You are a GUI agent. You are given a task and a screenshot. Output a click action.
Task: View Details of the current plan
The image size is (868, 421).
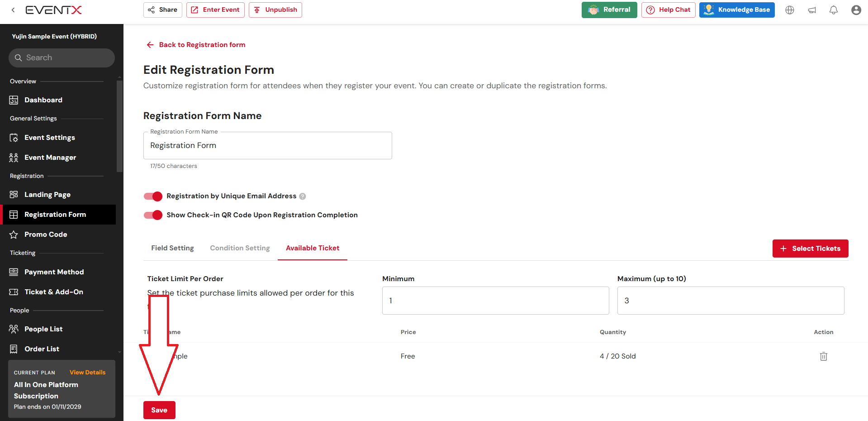[87, 373]
